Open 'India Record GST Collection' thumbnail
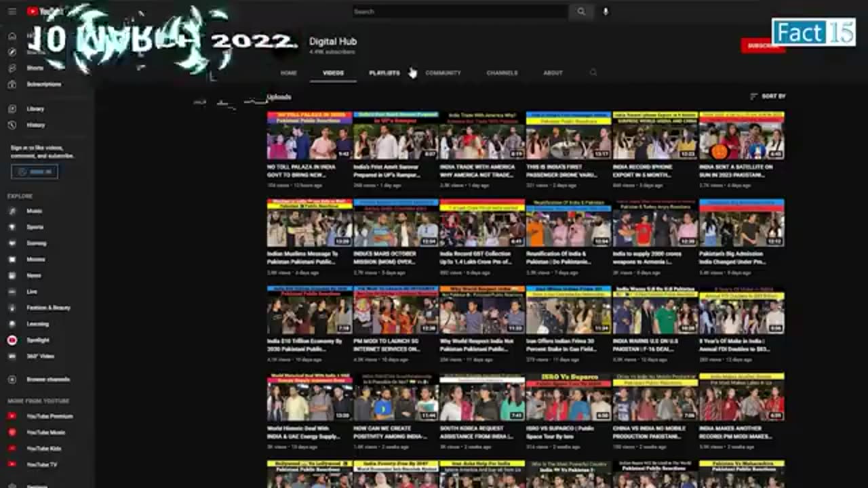 482,223
